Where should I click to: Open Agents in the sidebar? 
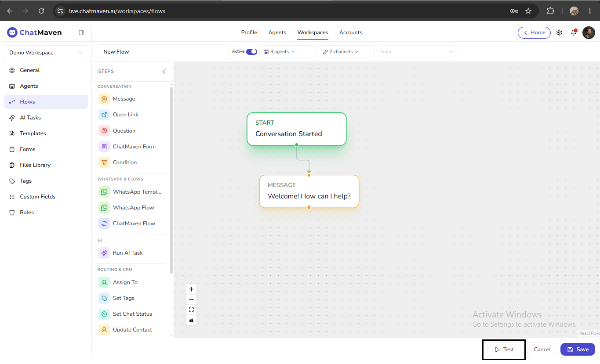pos(46,86)
